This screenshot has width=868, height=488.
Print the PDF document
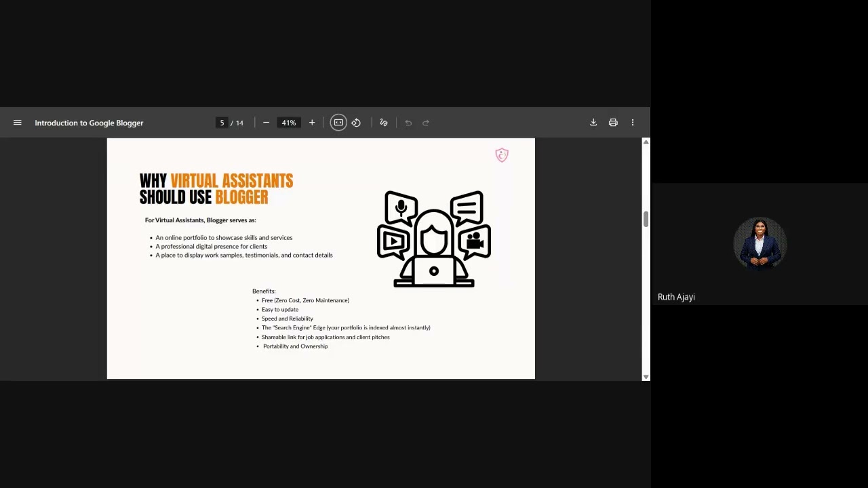(613, 123)
